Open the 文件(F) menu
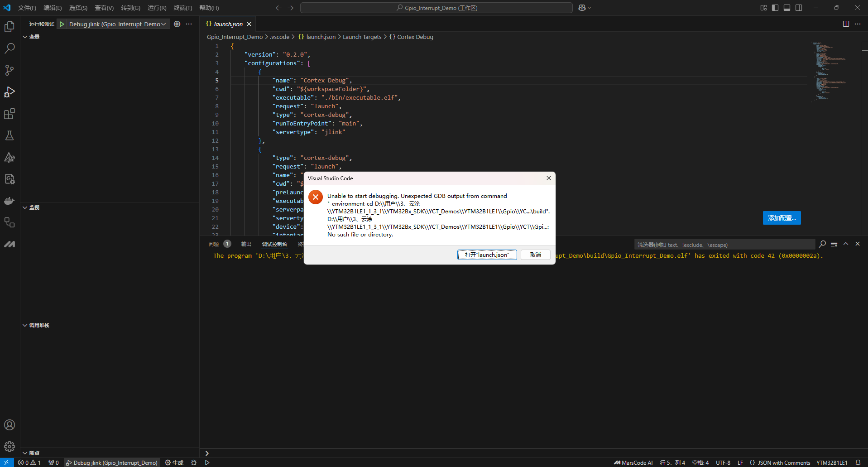 [x=27, y=8]
